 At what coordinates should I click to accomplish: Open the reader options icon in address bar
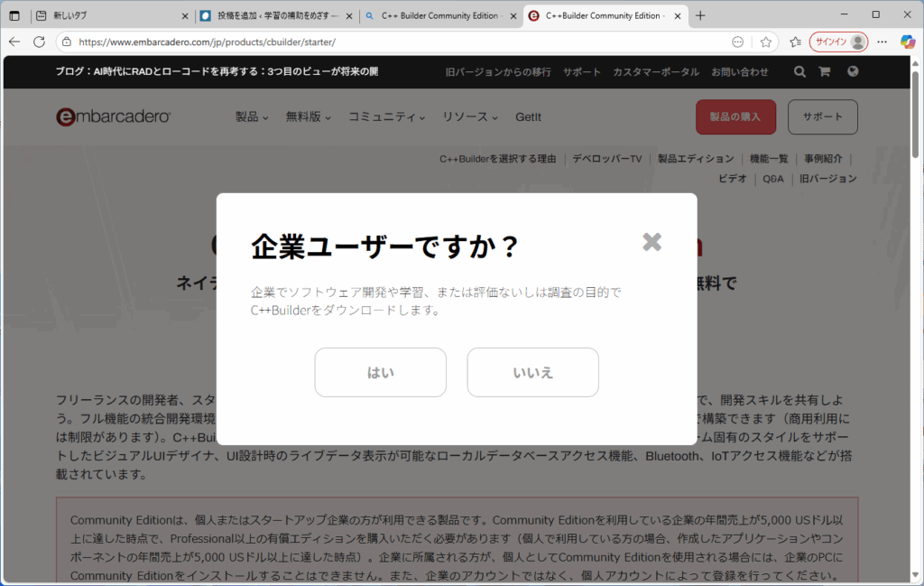(x=738, y=42)
